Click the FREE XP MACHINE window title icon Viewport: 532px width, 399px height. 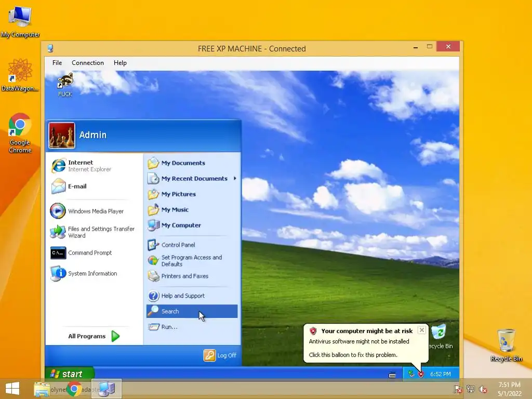tap(50, 48)
